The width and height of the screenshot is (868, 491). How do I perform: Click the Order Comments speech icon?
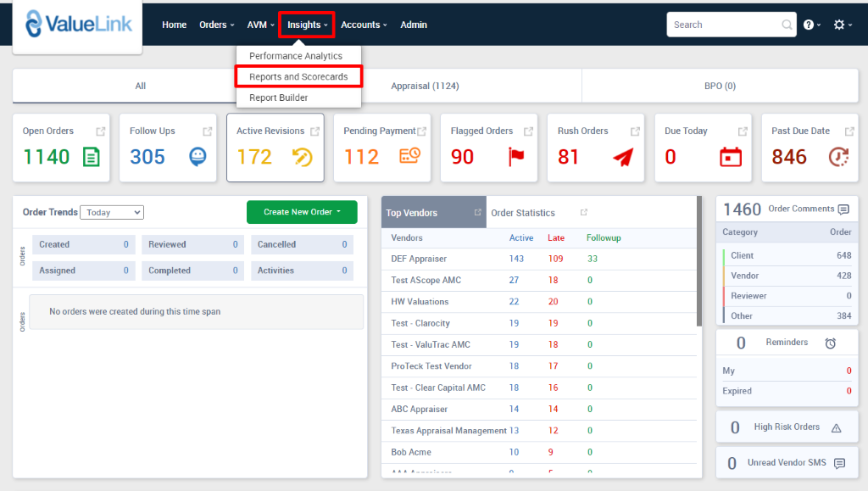click(843, 209)
